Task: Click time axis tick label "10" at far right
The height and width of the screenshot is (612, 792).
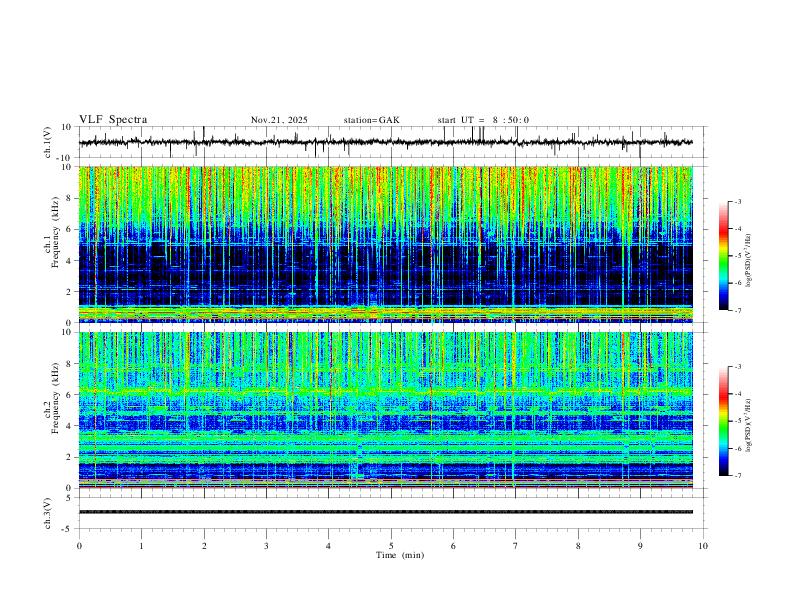Action: [703, 546]
